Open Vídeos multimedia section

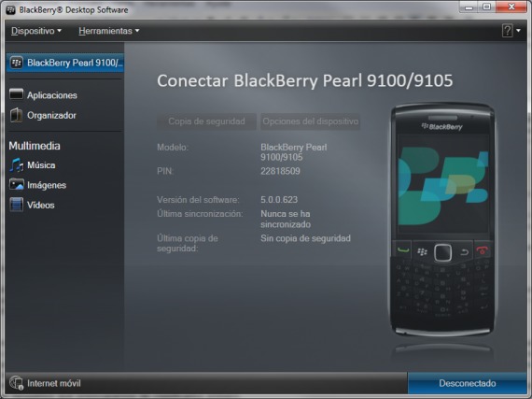pos(33,205)
